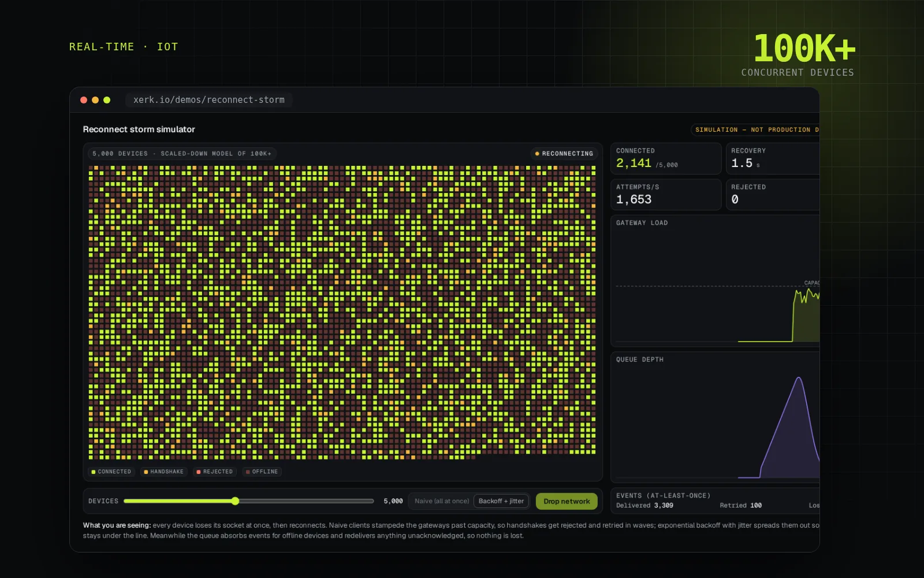Click the Drop network button
The width and height of the screenshot is (924, 578).
[567, 501]
